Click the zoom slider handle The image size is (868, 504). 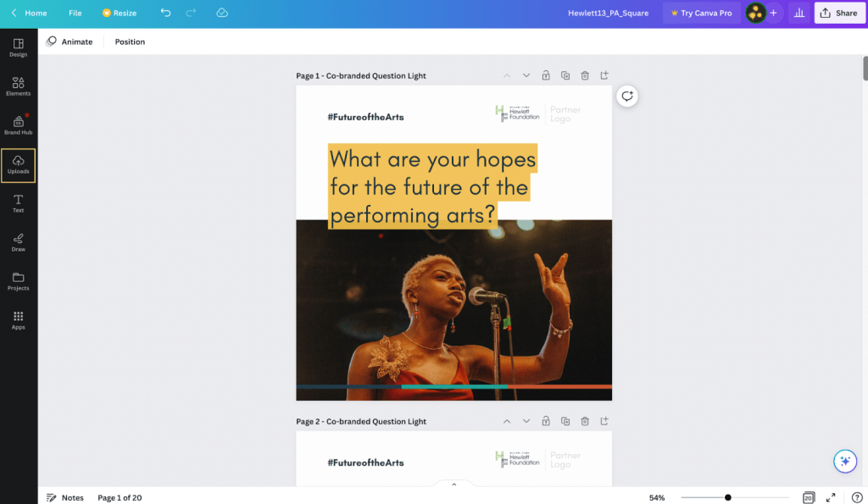pyautogui.click(x=727, y=497)
